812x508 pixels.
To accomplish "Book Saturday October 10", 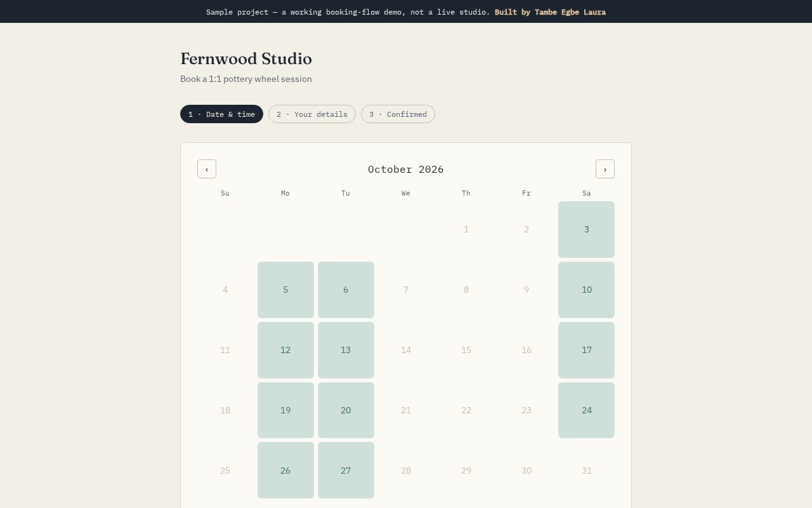I will [586, 290].
